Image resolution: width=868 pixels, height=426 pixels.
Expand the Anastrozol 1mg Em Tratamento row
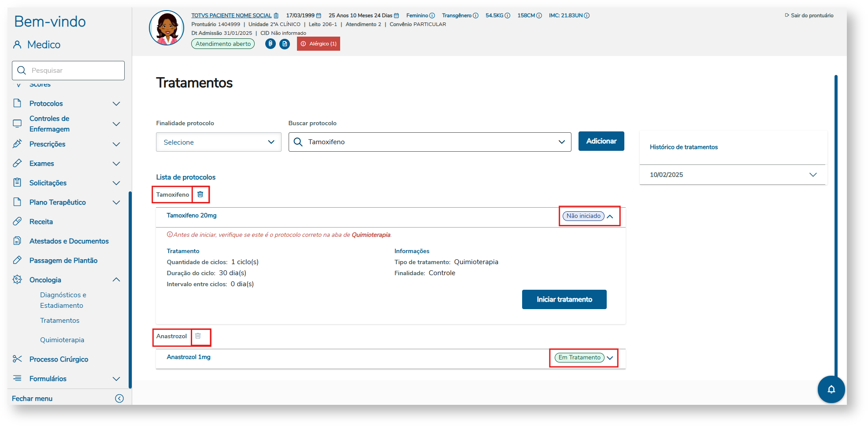coord(610,358)
